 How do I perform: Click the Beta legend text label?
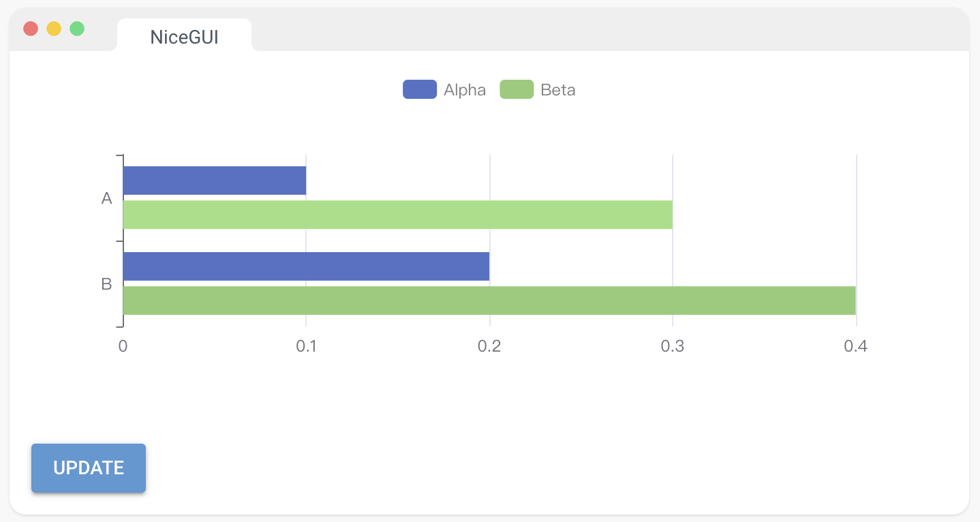(x=558, y=90)
